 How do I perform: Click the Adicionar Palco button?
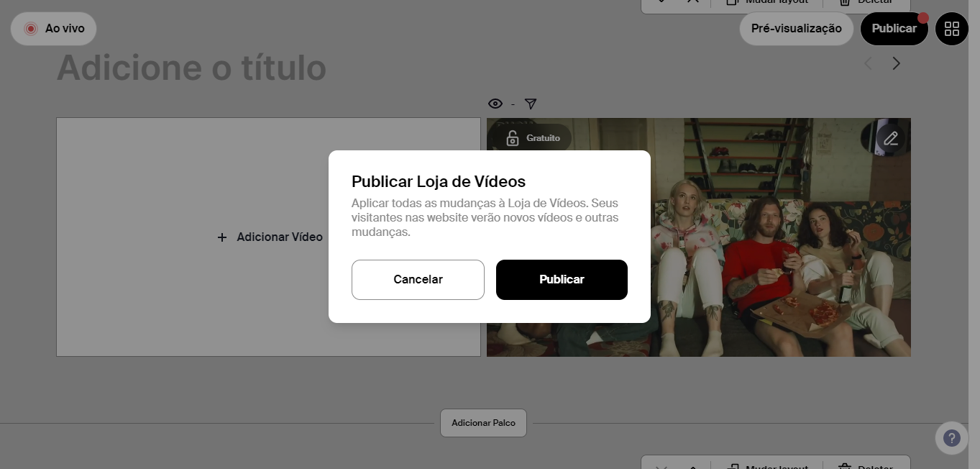coord(483,423)
